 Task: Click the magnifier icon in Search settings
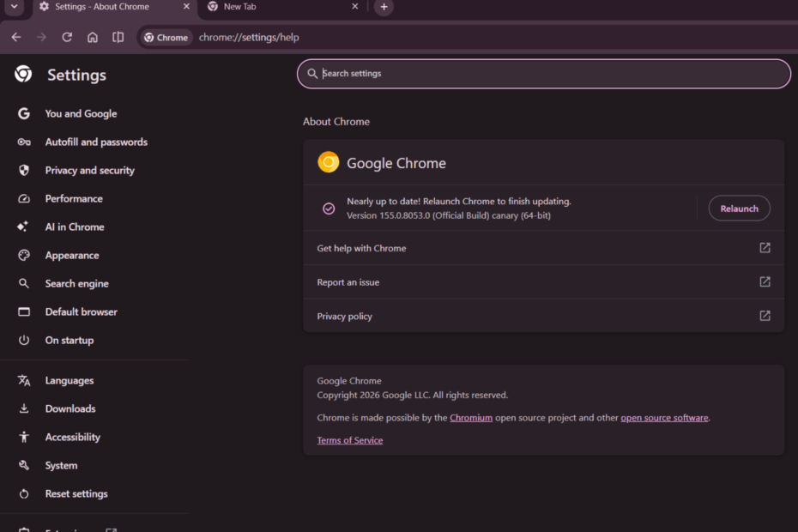(312, 74)
